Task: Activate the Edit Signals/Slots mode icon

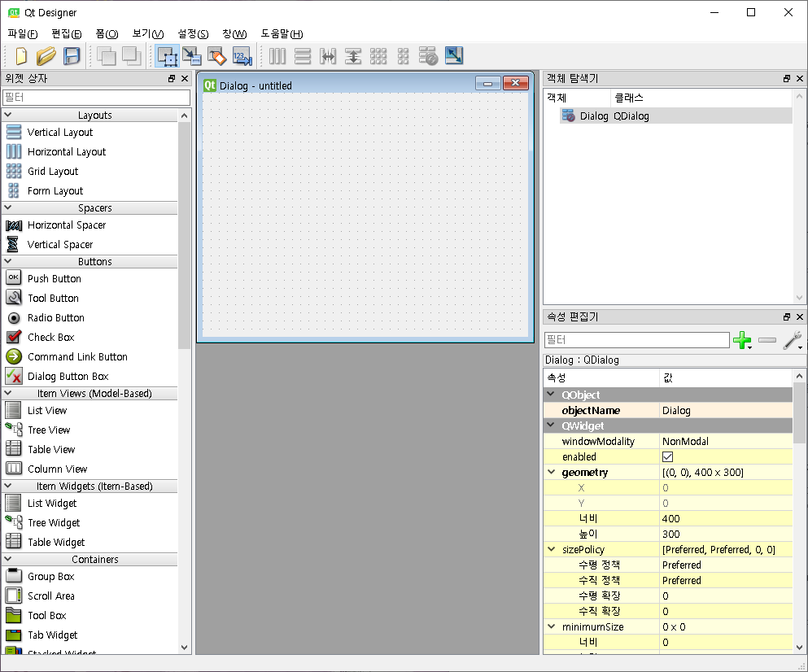Action: click(192, 55)
